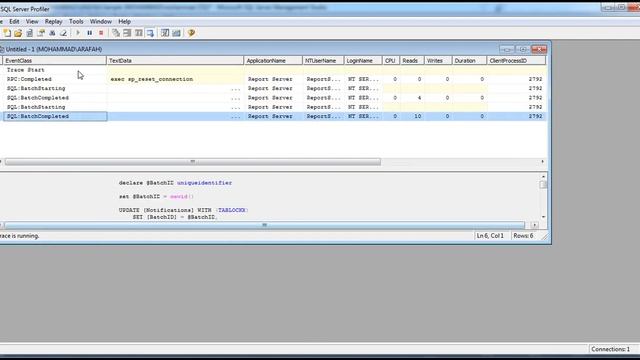The width and height of the screenshot is (640, 360).
Task: Click the ApplicationName column header
Action: pyautogui.click(x=273, y=60)
